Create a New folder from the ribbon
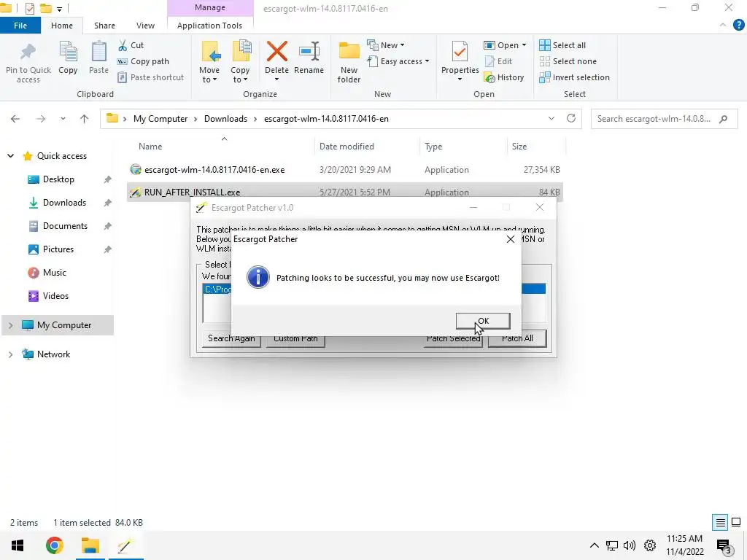Image resolution: width=747 pixels, height=560 pixels. (x=349, y=63)
